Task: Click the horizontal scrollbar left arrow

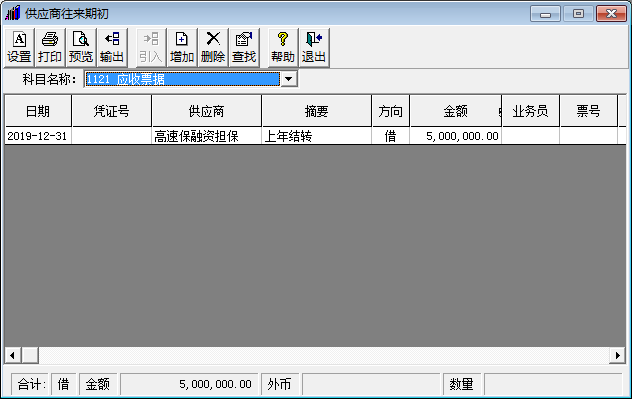Action: pos(12,355)
